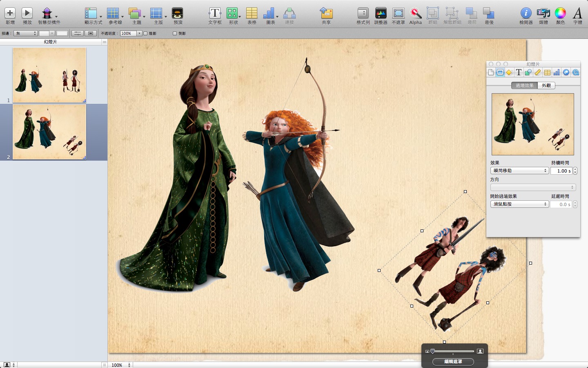Open the Hyperlink inspector tab
Viewport: 588px width, 368px height.
point(566,72)
